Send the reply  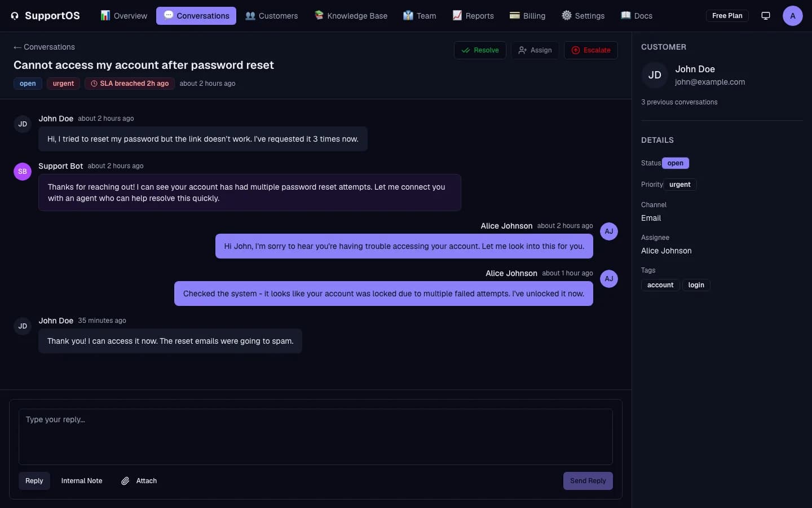coord(588,481)
